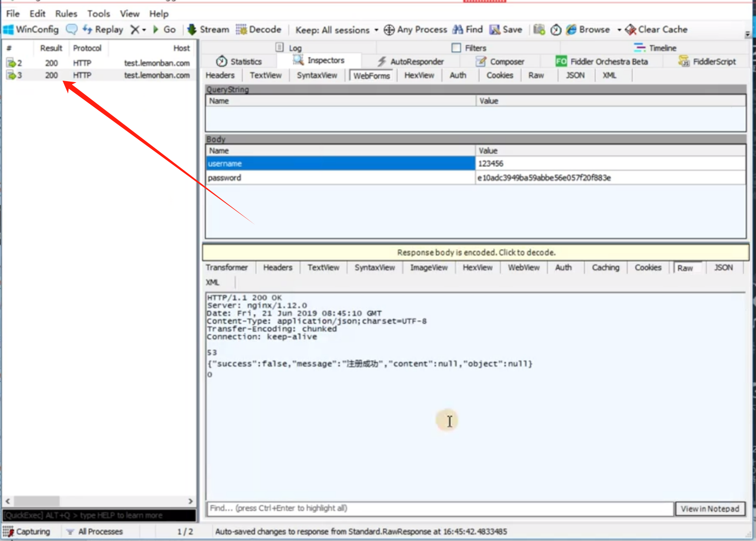Select session 3 in the list
Screen dimensions: 756x541
click(x=99, y=75)
